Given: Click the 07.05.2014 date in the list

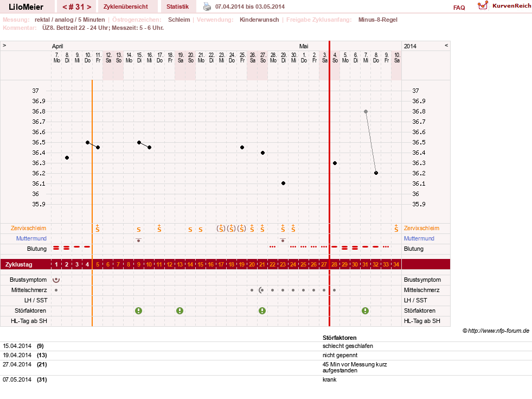Looking at the screenshot, I should coord(17,379).
